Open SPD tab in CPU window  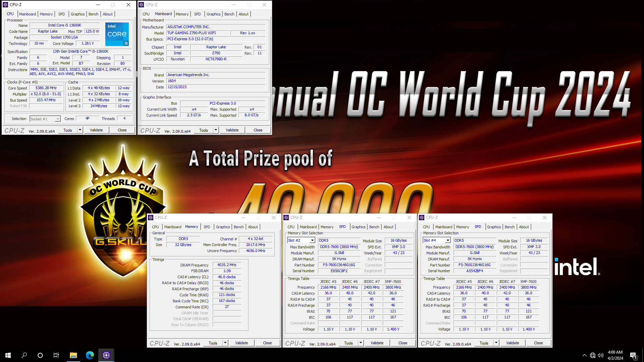[x=62, y=14]
